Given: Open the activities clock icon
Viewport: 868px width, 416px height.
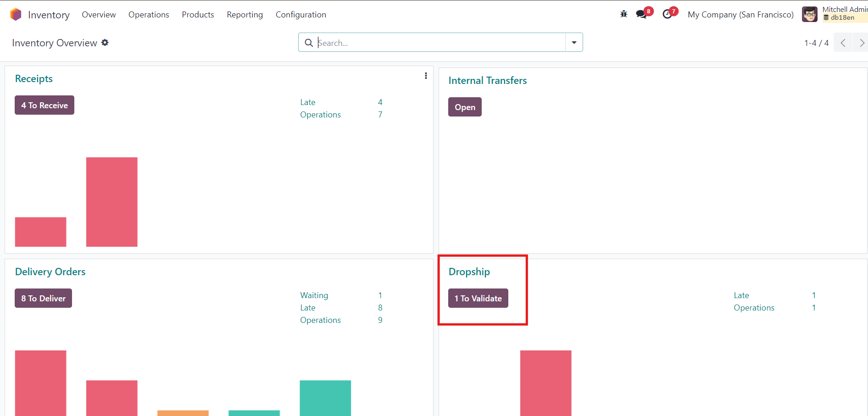Looking at the screenshot, I should click(668, 14).
